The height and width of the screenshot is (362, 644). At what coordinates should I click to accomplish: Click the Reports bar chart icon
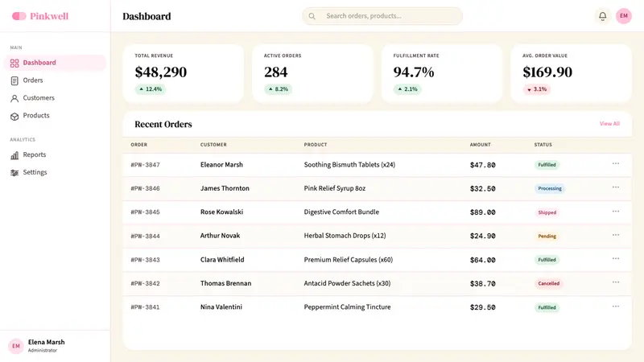(14, 155)
